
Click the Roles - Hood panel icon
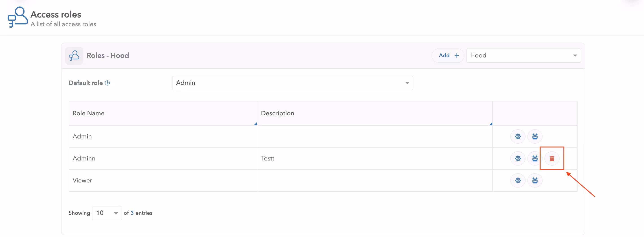click(74, 55)
